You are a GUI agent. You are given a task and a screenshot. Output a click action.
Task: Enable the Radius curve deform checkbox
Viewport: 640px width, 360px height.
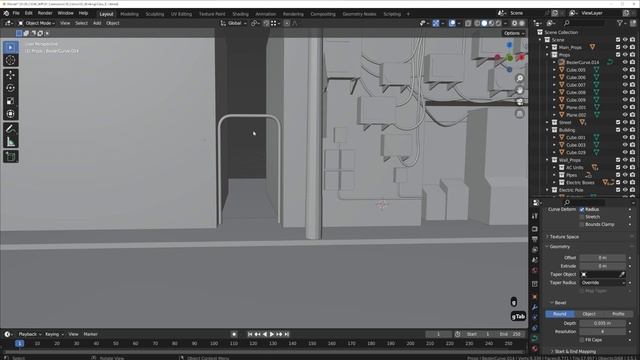[582, 209]
